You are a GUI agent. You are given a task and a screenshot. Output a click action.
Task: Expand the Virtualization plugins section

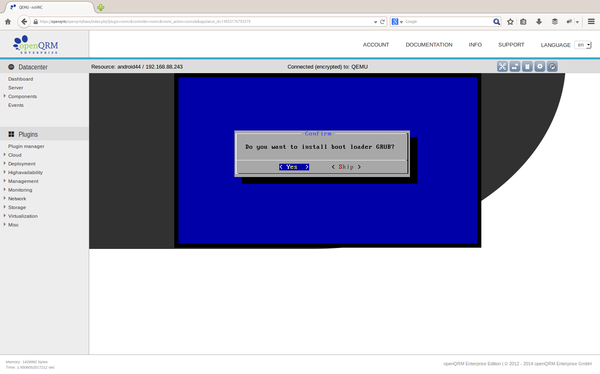click(23, 216)
